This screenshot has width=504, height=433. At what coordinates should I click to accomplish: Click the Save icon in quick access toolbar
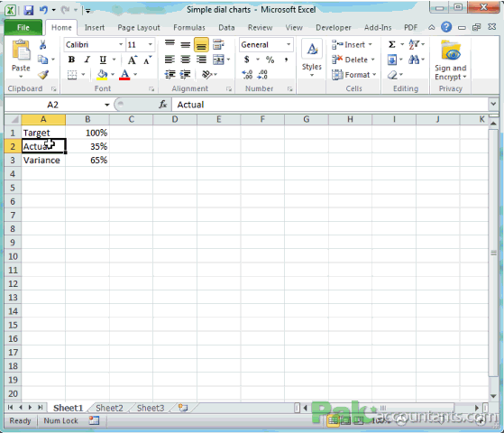point(29,10)
